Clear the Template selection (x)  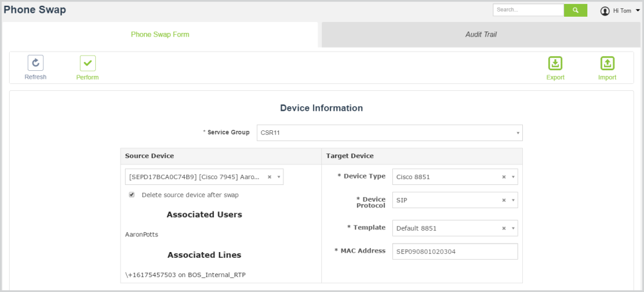504,228
